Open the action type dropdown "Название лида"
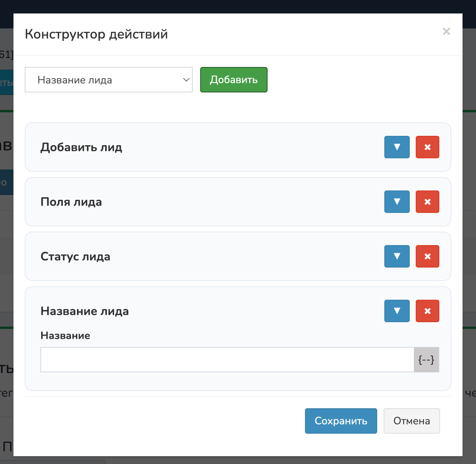Viewport: 476px width, 464px height. tap(109, 80)
